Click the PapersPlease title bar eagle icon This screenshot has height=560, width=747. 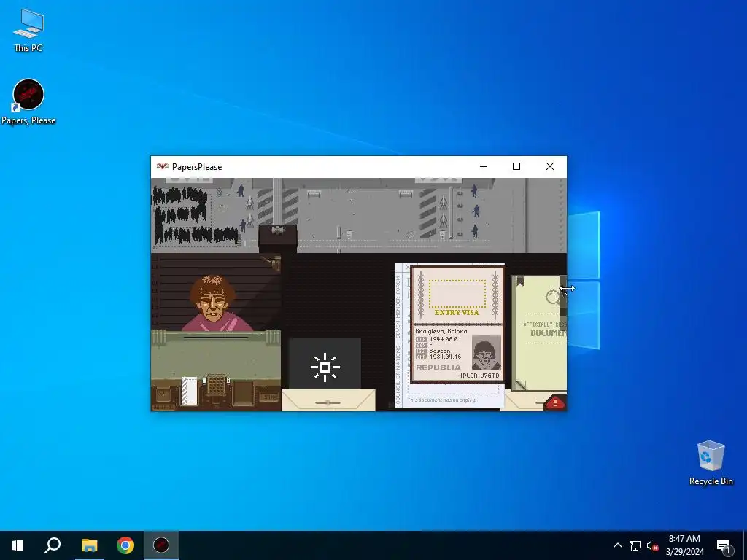click(163, 167)
